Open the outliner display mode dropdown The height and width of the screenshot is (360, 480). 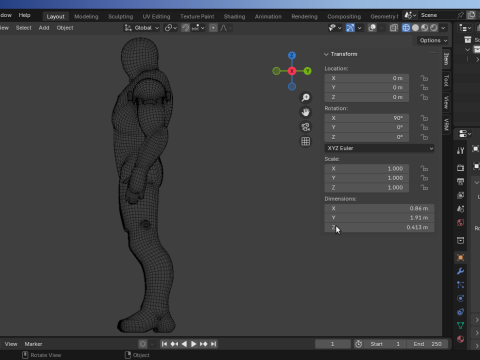pos(465,28)
